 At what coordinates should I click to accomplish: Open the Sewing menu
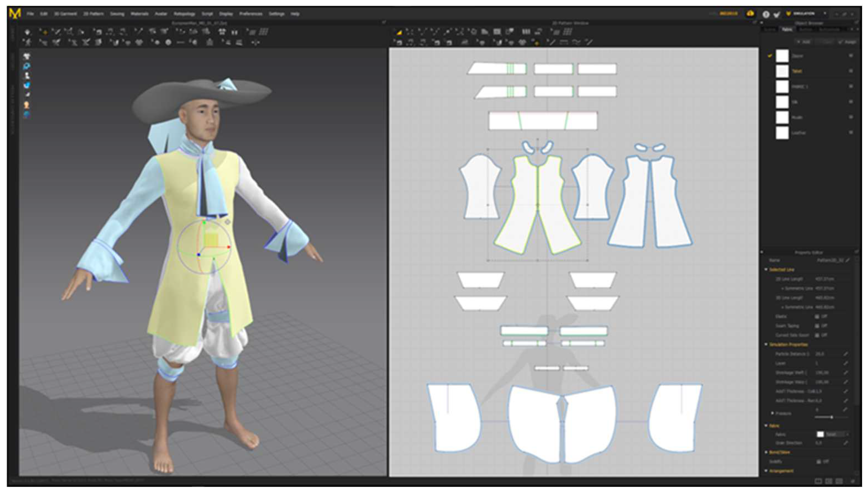coord(117,14)
